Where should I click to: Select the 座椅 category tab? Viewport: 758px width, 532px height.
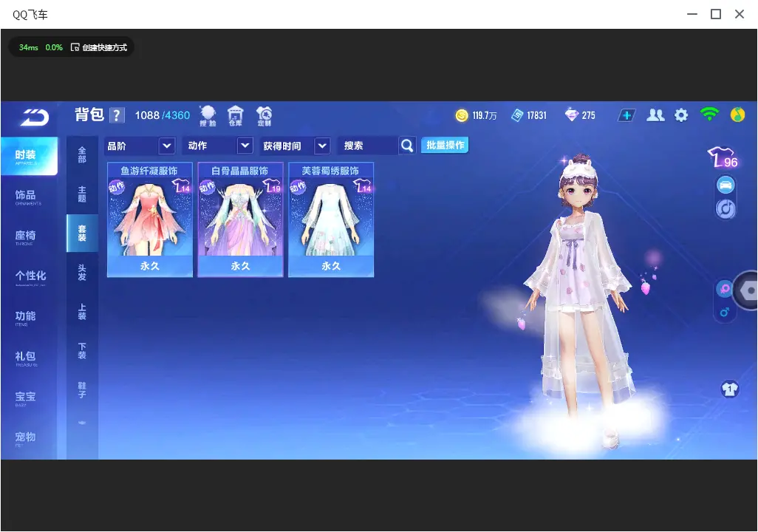[x=29, y=237]
